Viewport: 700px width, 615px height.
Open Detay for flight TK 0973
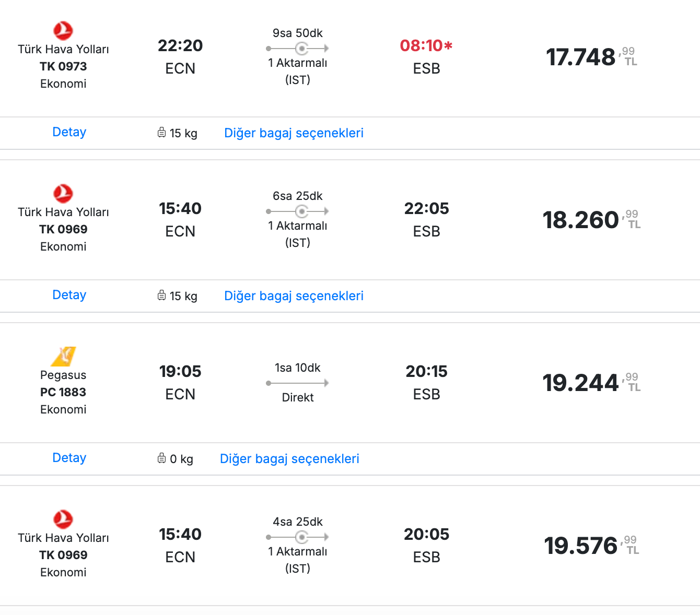click(x=69, y=132)
